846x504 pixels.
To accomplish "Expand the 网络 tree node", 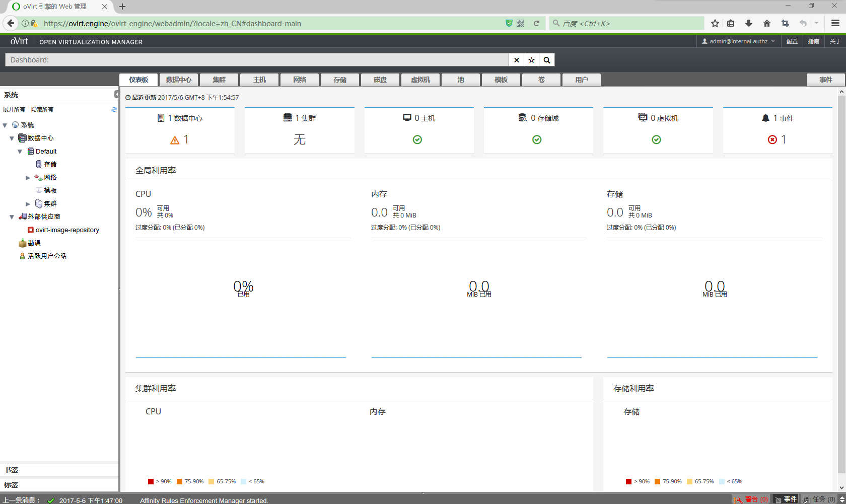I will pos(28,178).
